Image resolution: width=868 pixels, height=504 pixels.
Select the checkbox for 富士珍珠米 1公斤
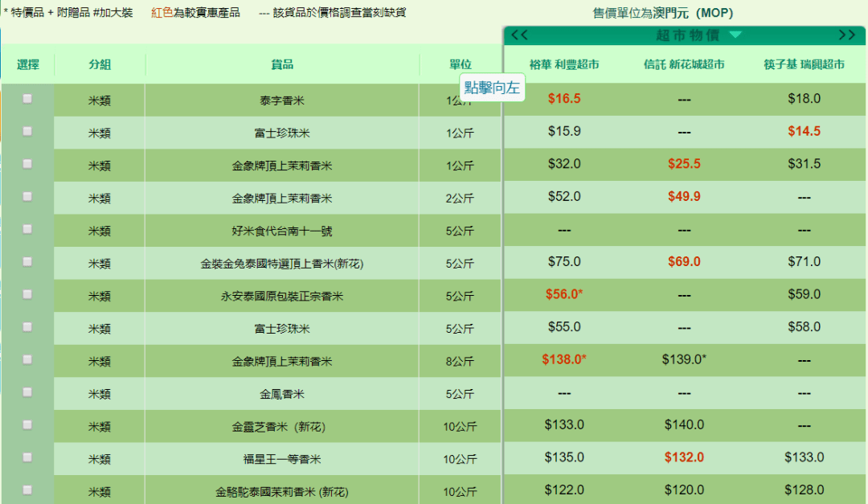click(x=26, y=131)
